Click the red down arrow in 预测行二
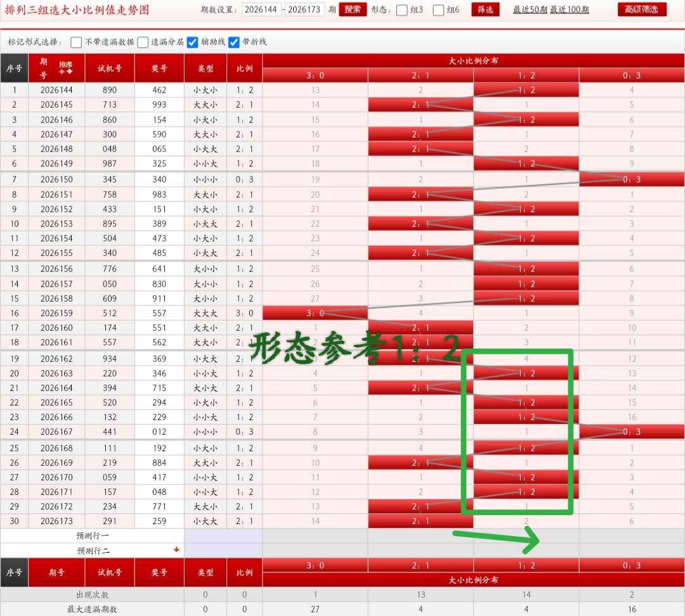Viewport: 685px width, 616px height. click(176, 549)
